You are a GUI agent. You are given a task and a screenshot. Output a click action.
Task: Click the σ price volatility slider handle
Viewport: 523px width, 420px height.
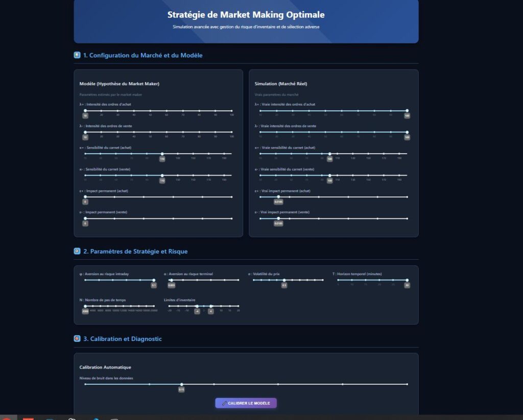(x=284, y=280)
